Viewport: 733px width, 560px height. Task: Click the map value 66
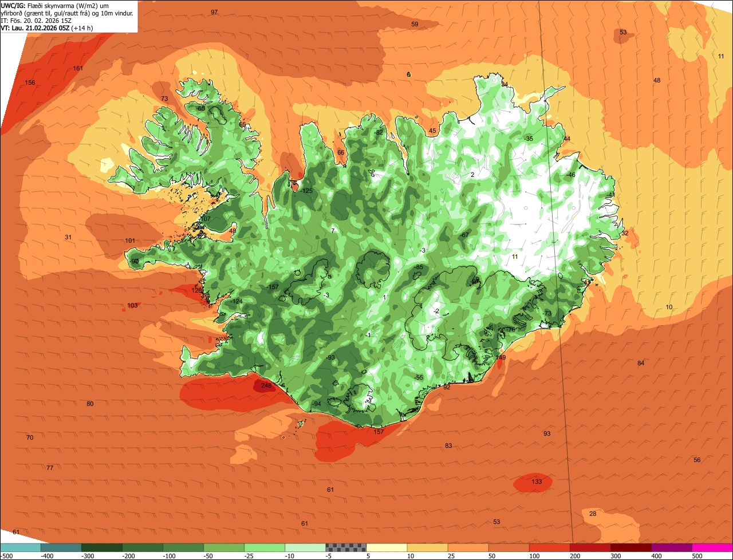341,152
